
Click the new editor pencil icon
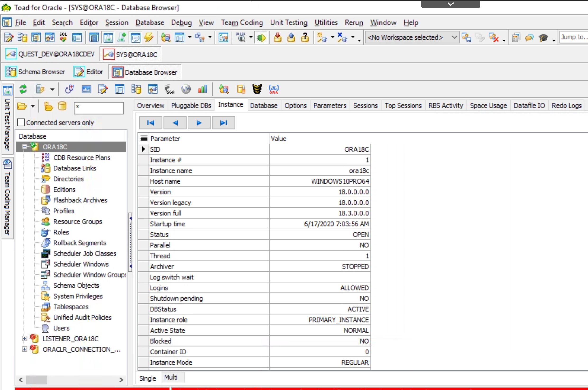click(9, 38)
